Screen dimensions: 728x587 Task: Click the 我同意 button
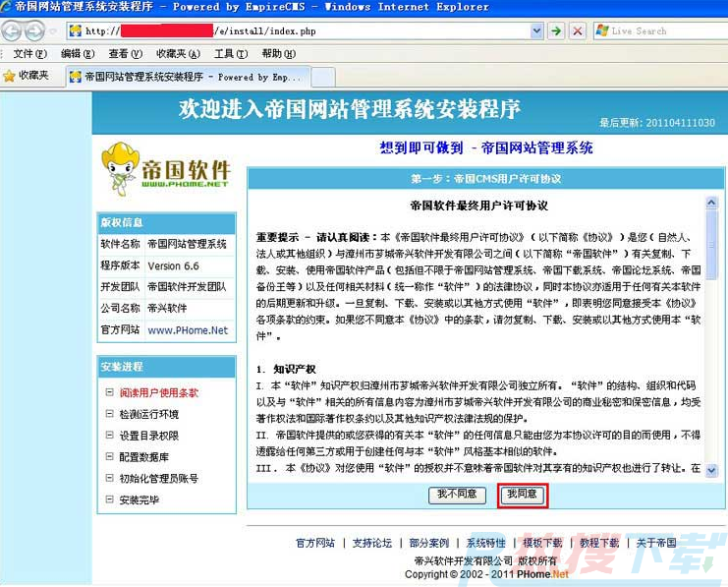[523, 495]
